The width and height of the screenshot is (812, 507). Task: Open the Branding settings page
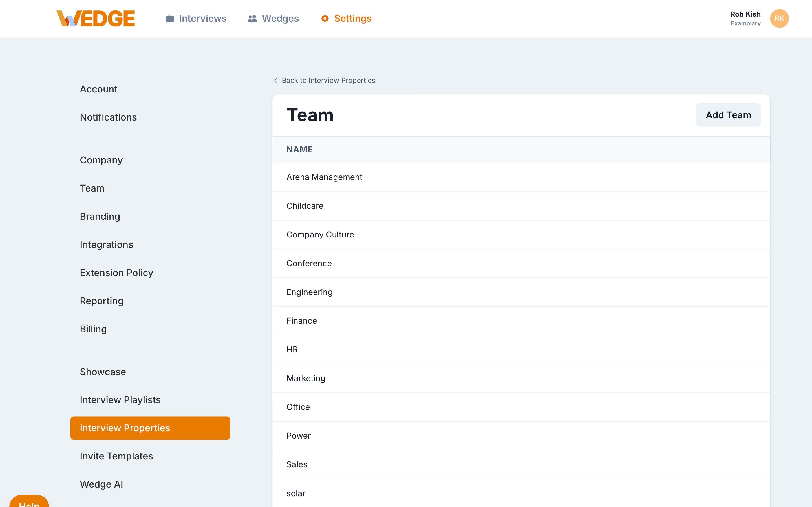pyautogui.click(x=100, y=216)
